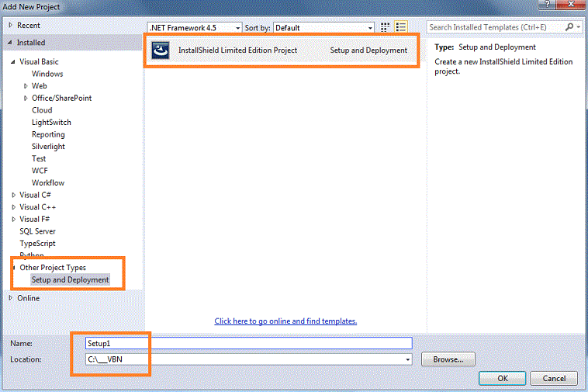Expand the Office/SharePoint node arrow
The image size is (588, 392).
[26, 99]
